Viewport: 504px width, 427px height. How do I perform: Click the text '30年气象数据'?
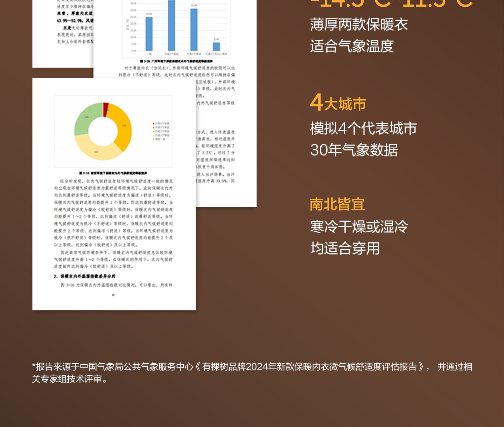[x=354, y=150]
